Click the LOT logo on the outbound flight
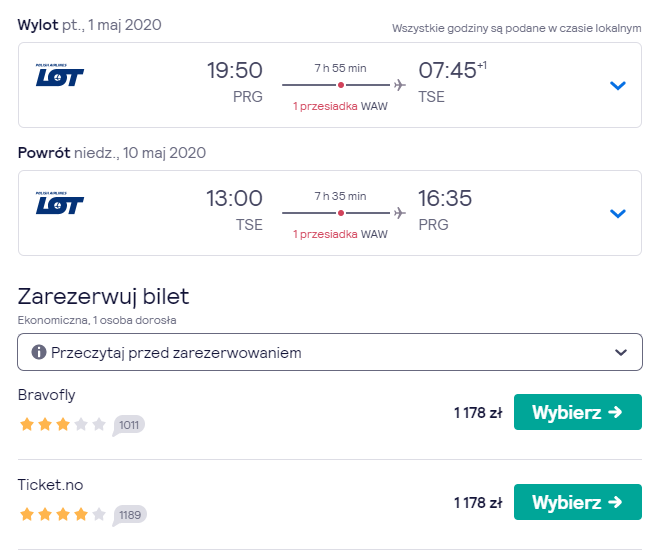Screen dimensions: 656x554 point(60,75)
